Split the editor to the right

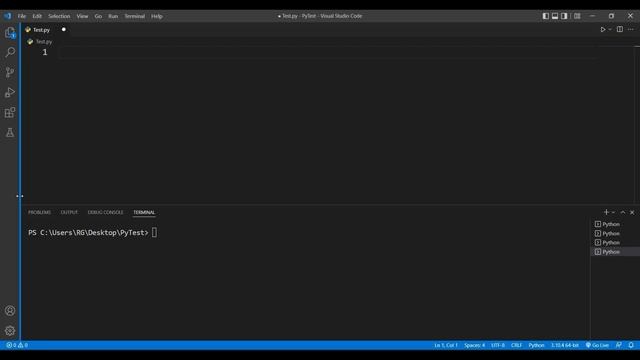click(x=620, y=29)
